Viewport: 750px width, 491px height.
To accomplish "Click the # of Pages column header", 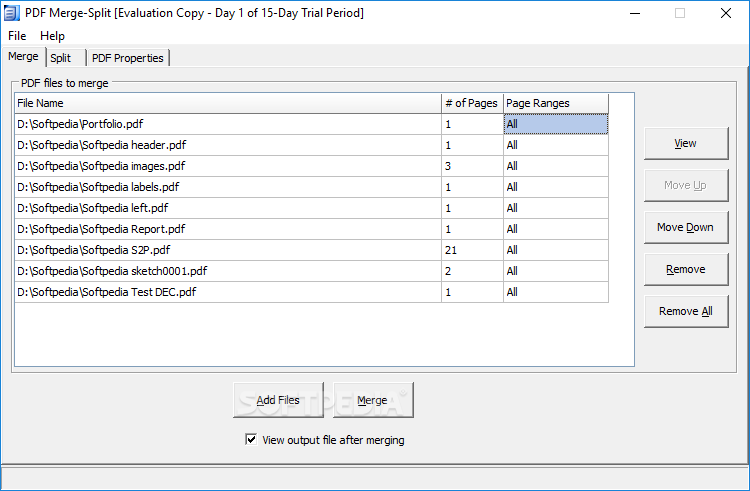I will tap(472, 103).
